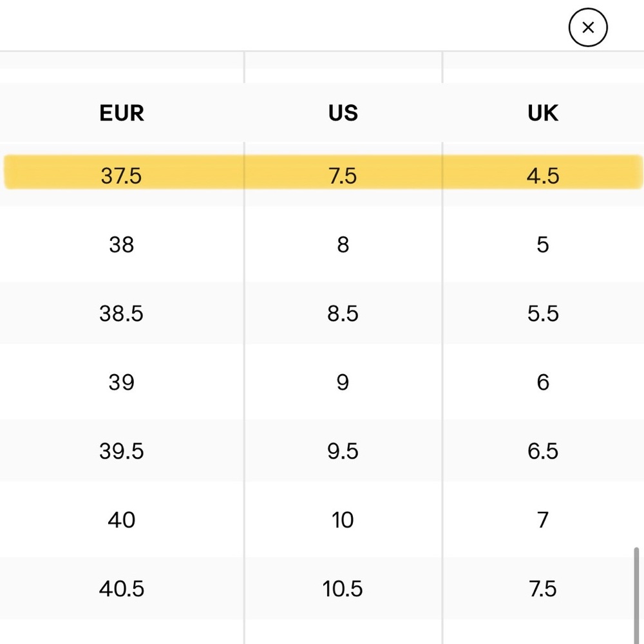Select US size 8.5 cell
Viewport: 644px width, 644px height.
pos(343,314)
